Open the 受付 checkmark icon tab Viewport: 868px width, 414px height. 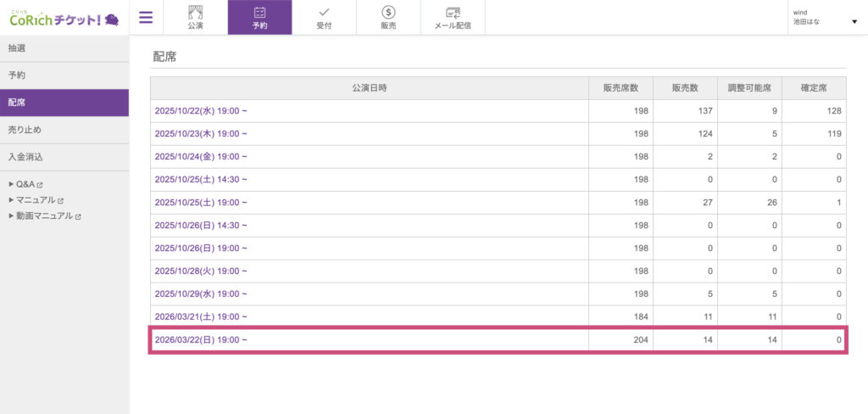point(324,17)
